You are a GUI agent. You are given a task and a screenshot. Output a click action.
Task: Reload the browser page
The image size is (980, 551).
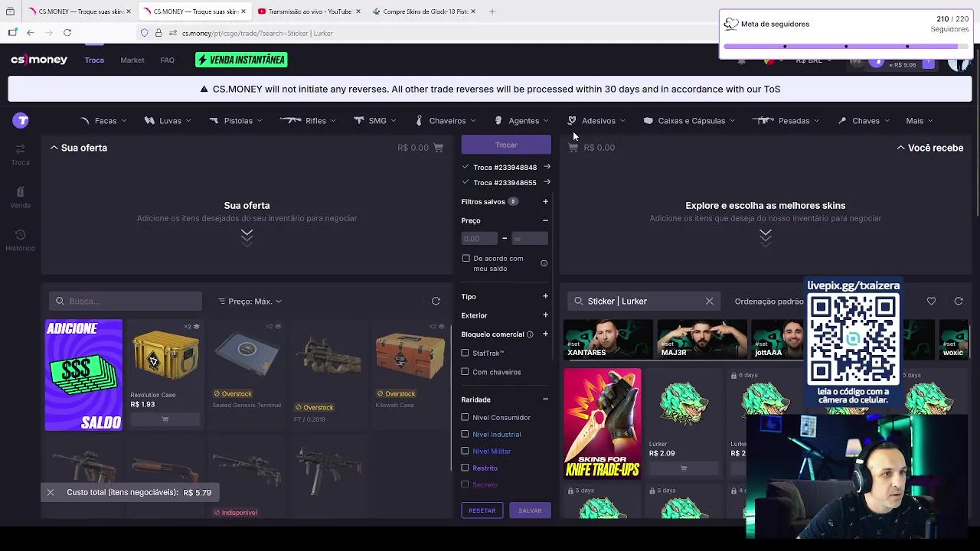click(x=67, y=33)
